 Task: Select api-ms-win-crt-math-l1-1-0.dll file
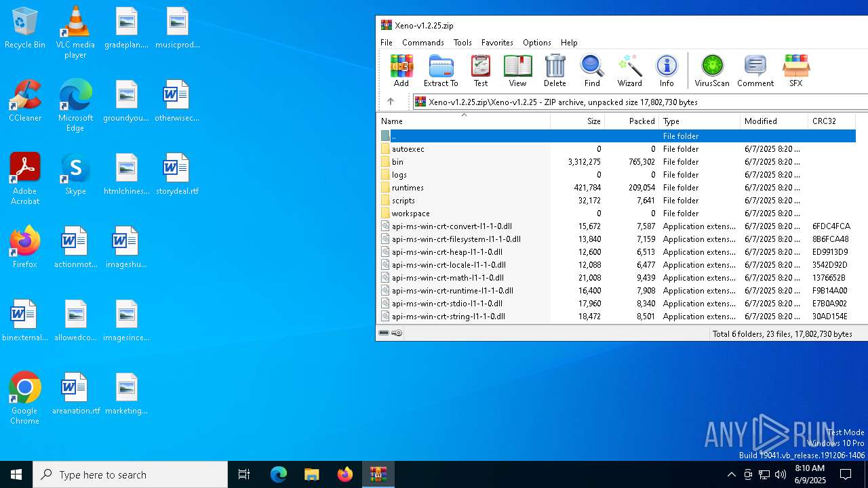tap(616, 277)
